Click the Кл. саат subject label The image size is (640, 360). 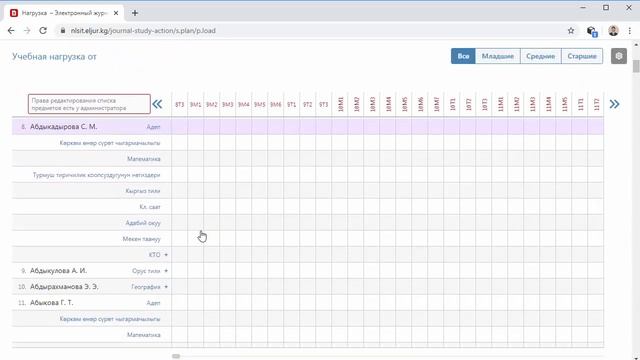click(x=150, y=207)
